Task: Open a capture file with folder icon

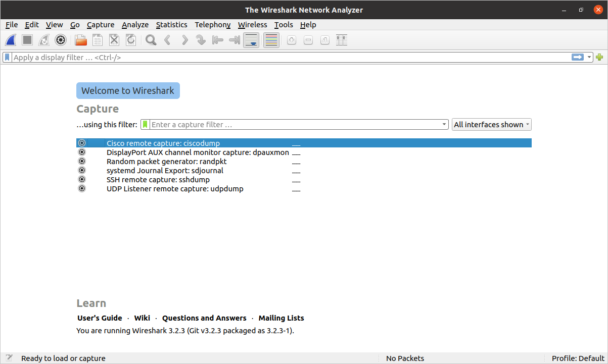Action: point(81,40)
